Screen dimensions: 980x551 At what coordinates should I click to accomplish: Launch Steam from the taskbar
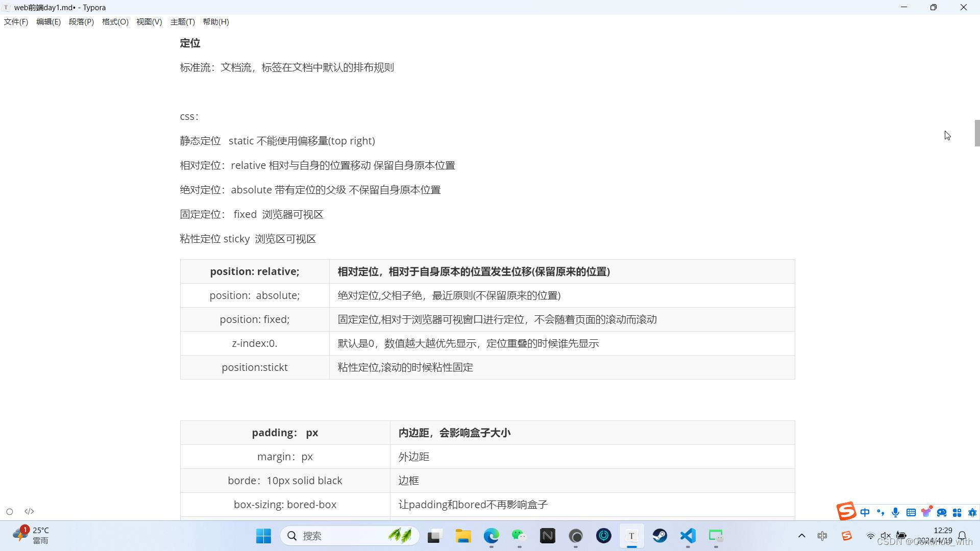pos(659,536)
